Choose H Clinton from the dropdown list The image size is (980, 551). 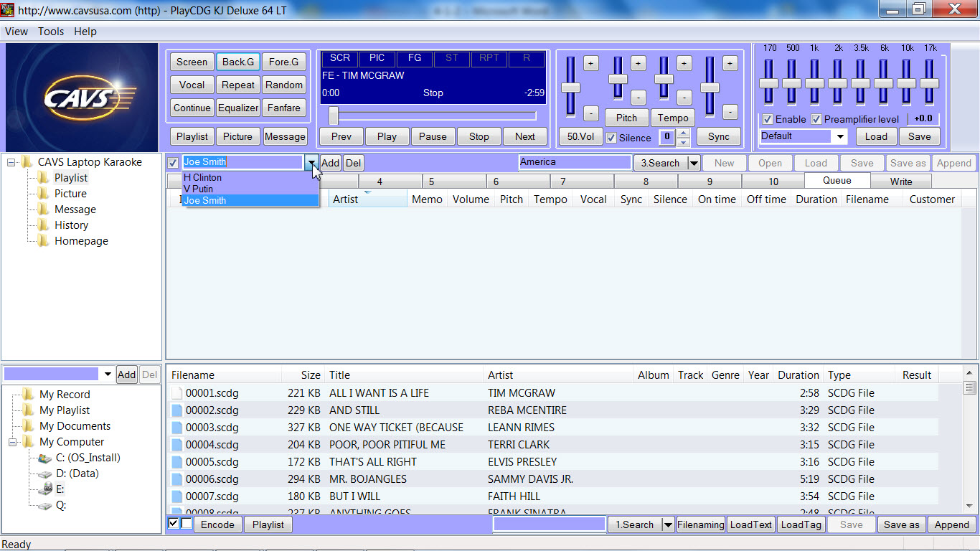[250, 177]
